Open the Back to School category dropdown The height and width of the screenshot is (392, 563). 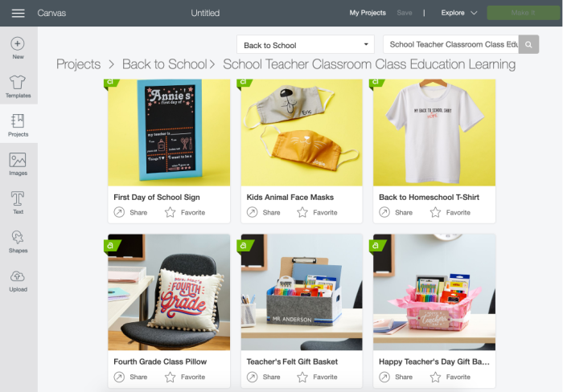(x=306, y=45)
